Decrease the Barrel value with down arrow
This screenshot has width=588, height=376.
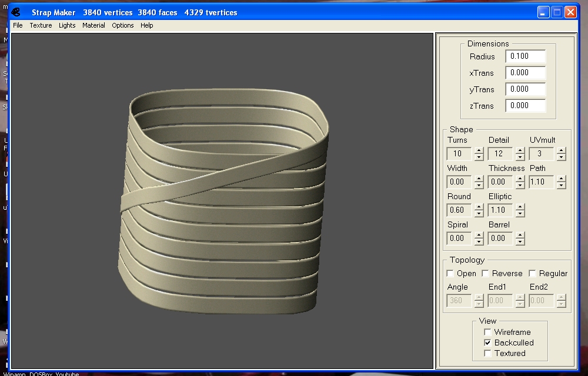point(520,241)
